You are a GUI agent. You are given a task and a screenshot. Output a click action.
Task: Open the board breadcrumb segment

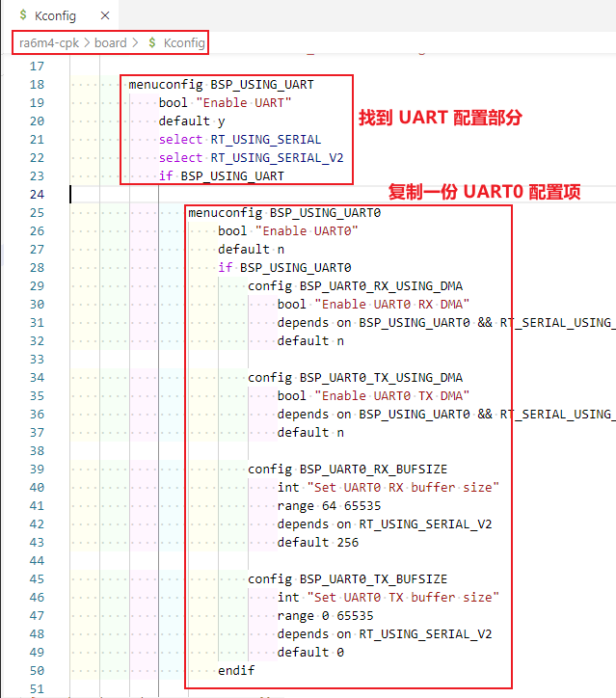(110, 43)
